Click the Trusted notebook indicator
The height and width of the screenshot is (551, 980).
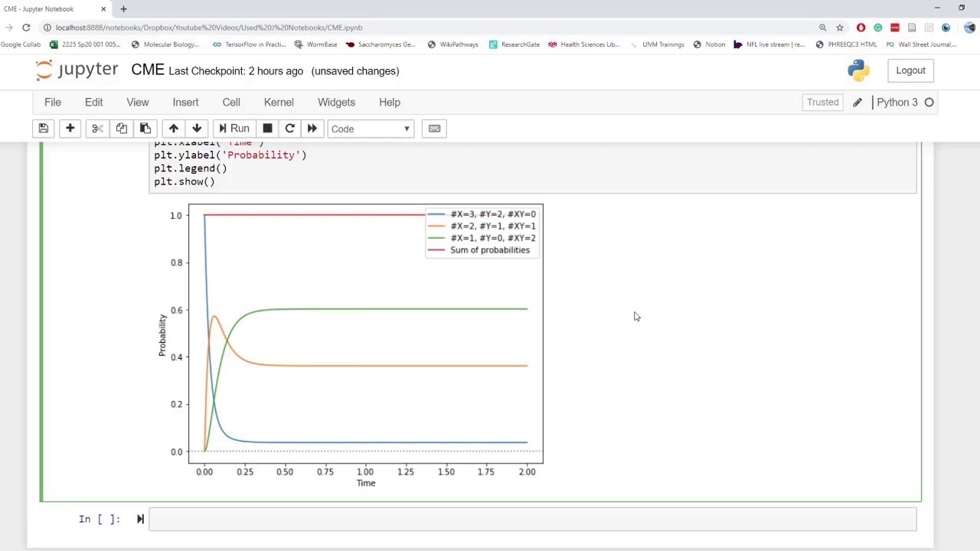[x=822, y=103]
